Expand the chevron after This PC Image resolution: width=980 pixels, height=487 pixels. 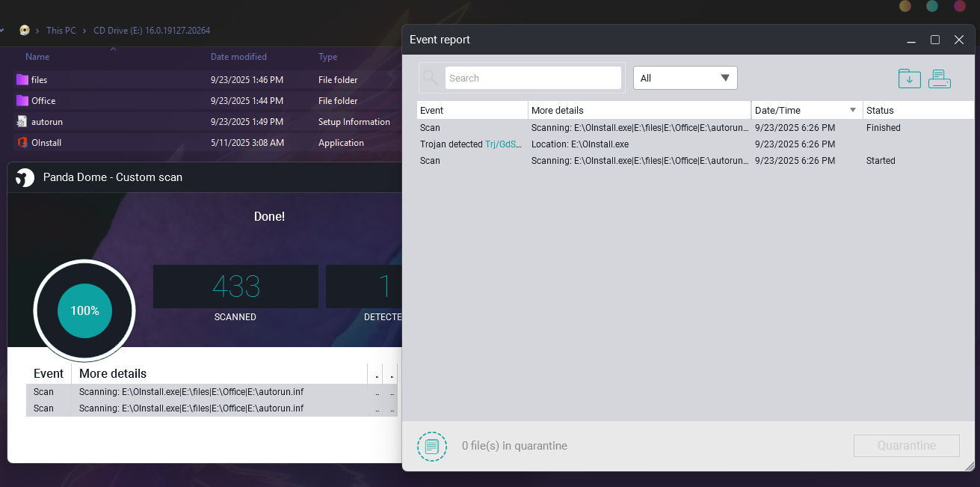point(84,31)
